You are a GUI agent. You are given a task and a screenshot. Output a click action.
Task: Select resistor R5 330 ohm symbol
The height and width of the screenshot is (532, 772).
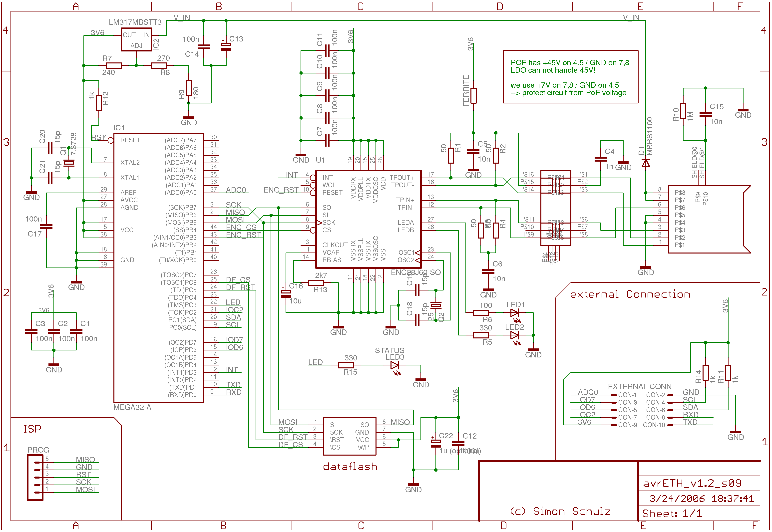click(481, 335)
